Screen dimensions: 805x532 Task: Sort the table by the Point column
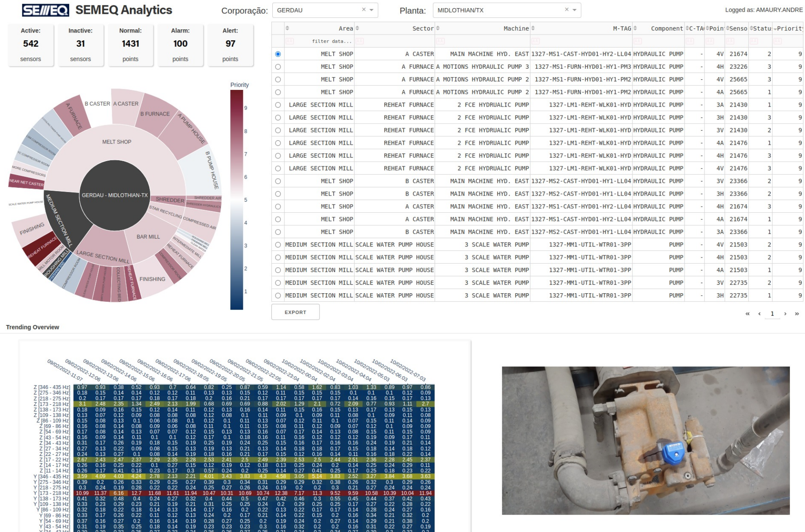[707, 28]
